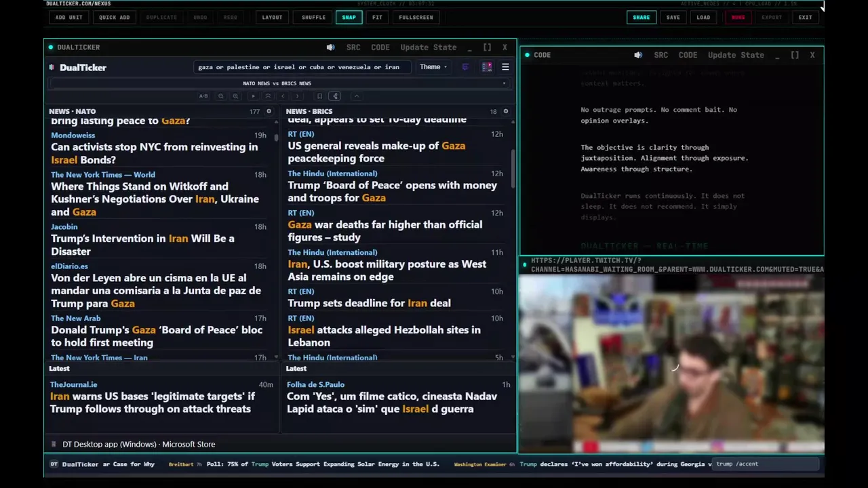Click the double up-arrow icon

pyautogui.click(x=268, y=96)
